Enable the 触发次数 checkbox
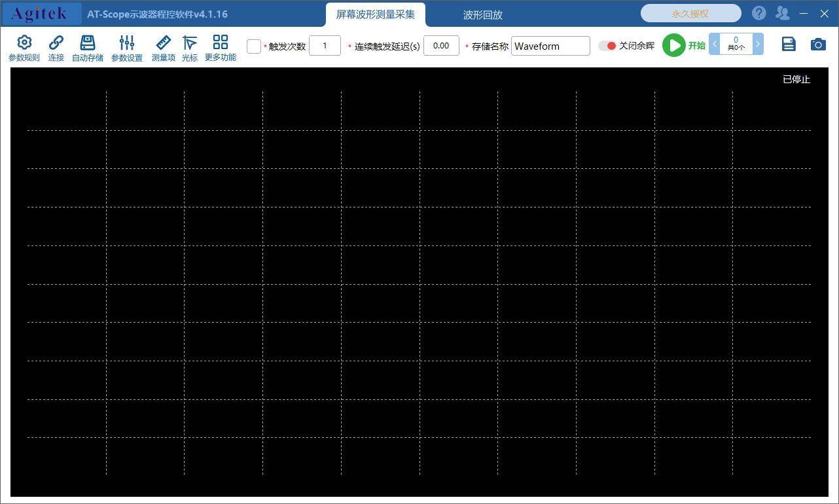Viewport: 839px width, 504px height. point(254,46)
